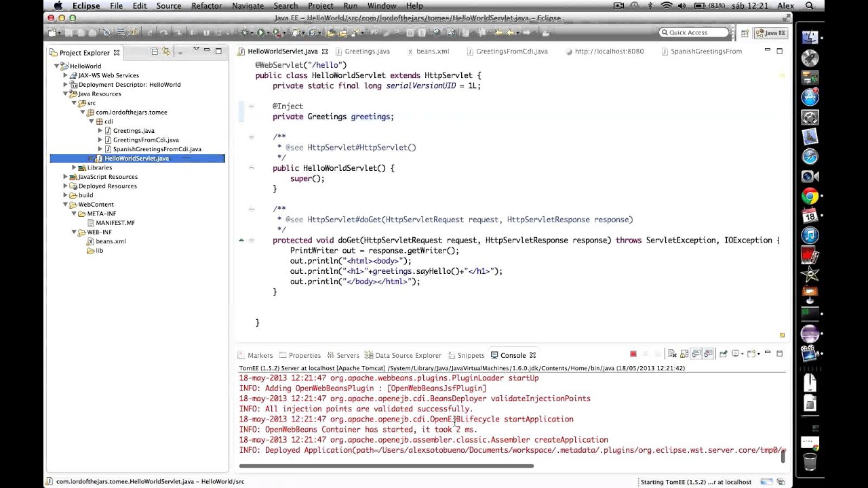
Task: Open the Refactor menu
Action: (x=207, y=5)
